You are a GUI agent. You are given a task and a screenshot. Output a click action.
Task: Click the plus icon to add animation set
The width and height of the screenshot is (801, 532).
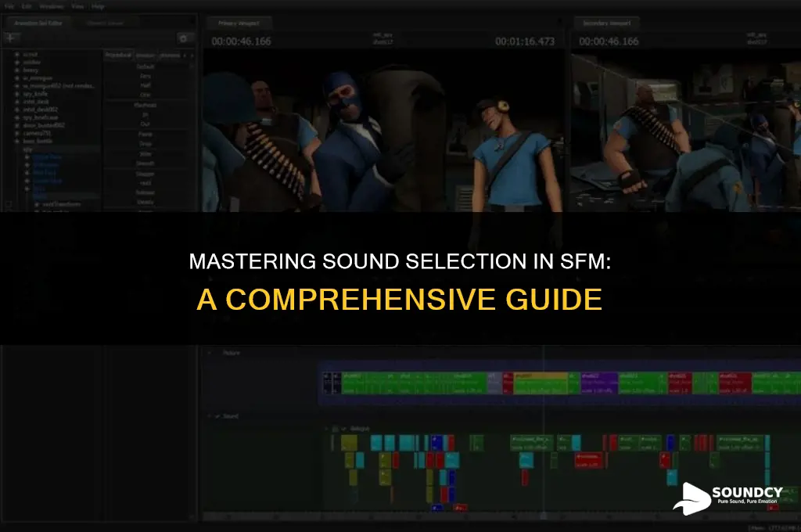coord(11,38)
